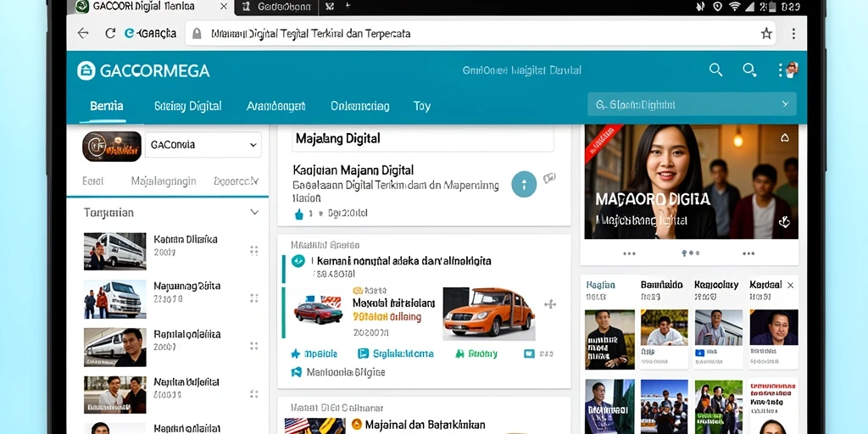Open the Toy navigation tab
Viewport: 868px width, 434px height.
[422, 106]
